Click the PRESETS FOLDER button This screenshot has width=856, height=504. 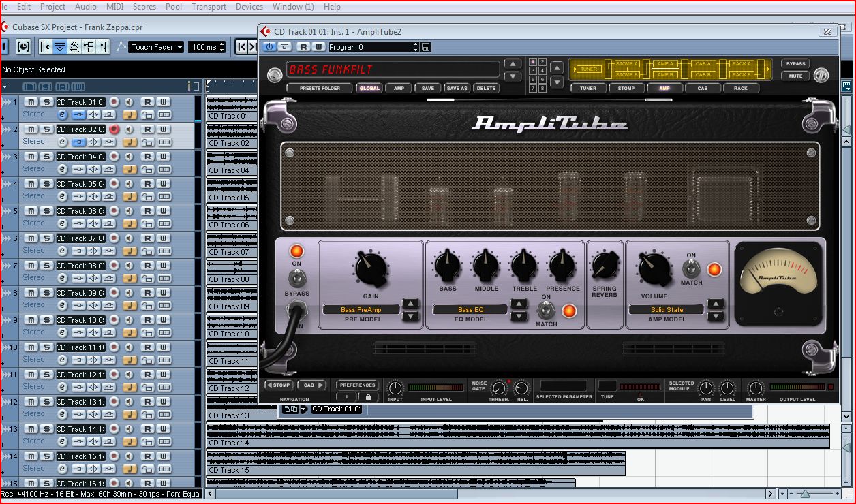(320, 88)
